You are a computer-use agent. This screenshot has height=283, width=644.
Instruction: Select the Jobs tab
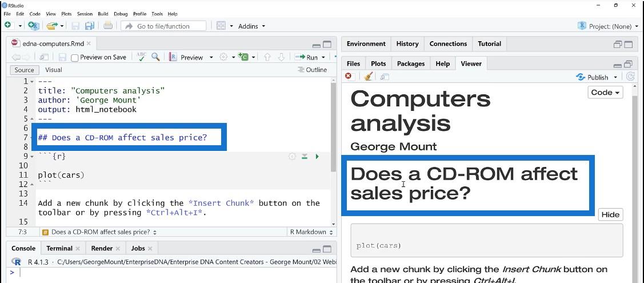138,248
